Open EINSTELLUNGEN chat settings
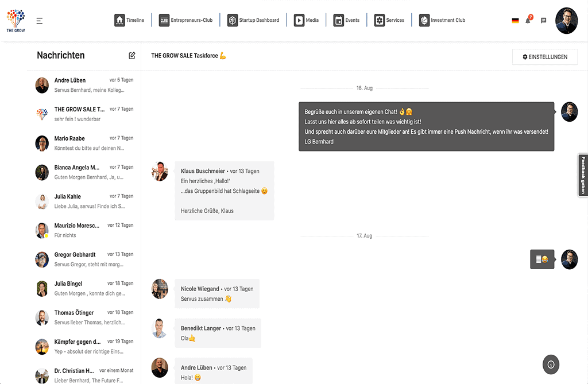 (545, 57)
